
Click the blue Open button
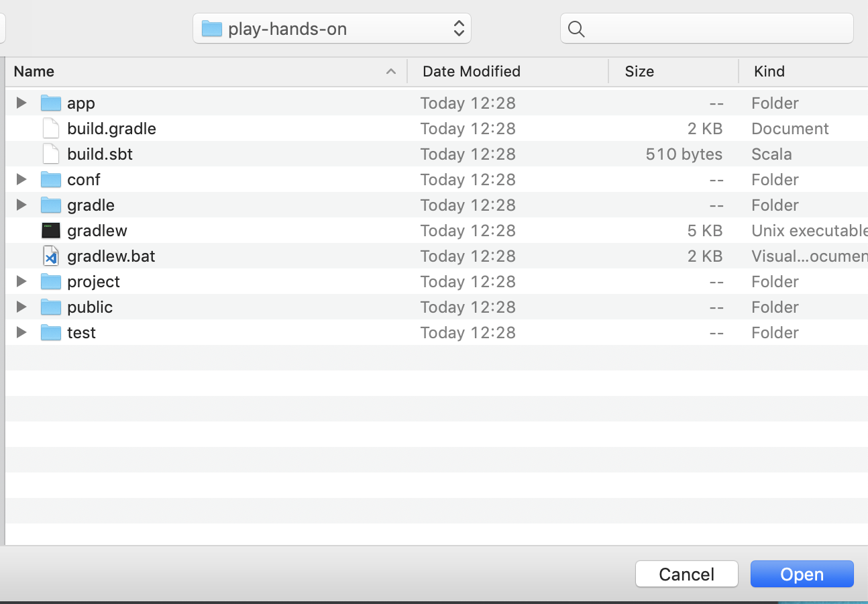(802, 574)
